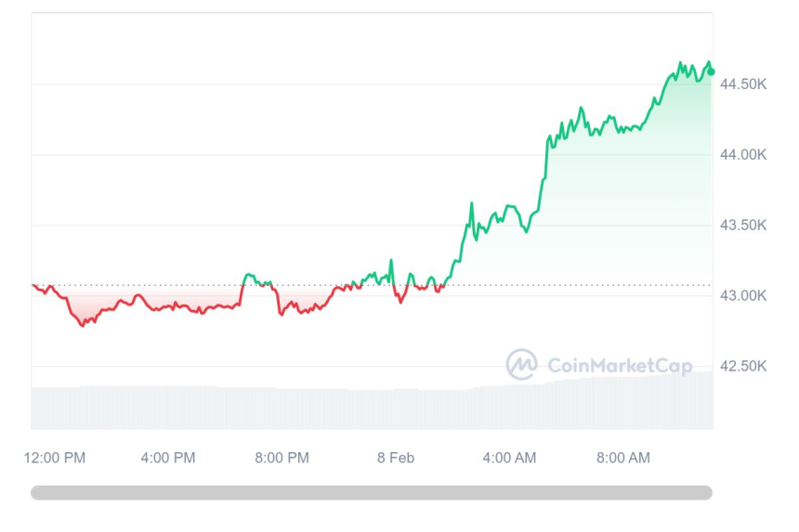This screenshot has width=799, height=532.
Task: Click the 12:00 PM time axis label
Action: click(x=55, y=458)
